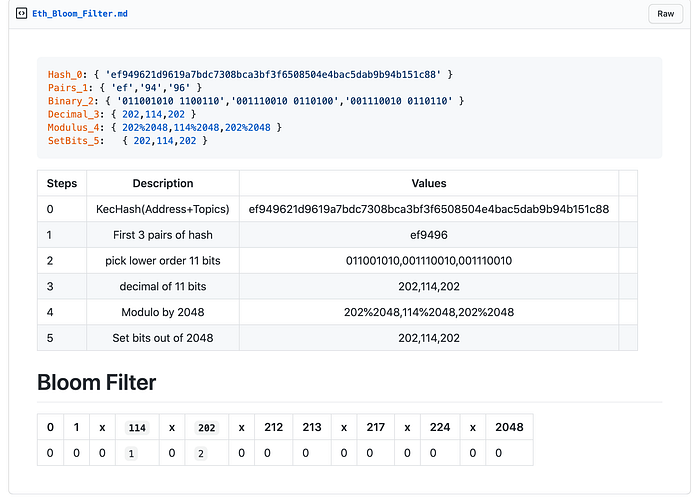Image resolution: width=700 pixels, height=504 pixels.
Task: Click the Raw button
Action: [x=665, y=14]
